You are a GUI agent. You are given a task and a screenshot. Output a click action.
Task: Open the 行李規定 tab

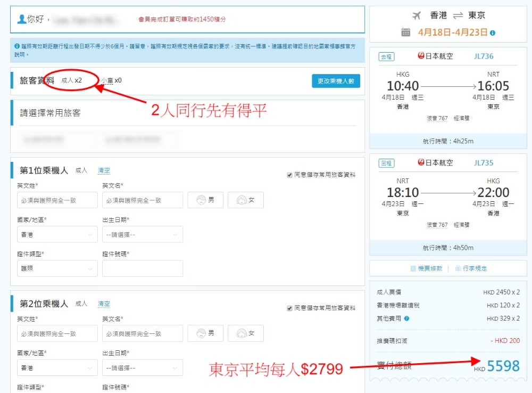pos(471,268)
